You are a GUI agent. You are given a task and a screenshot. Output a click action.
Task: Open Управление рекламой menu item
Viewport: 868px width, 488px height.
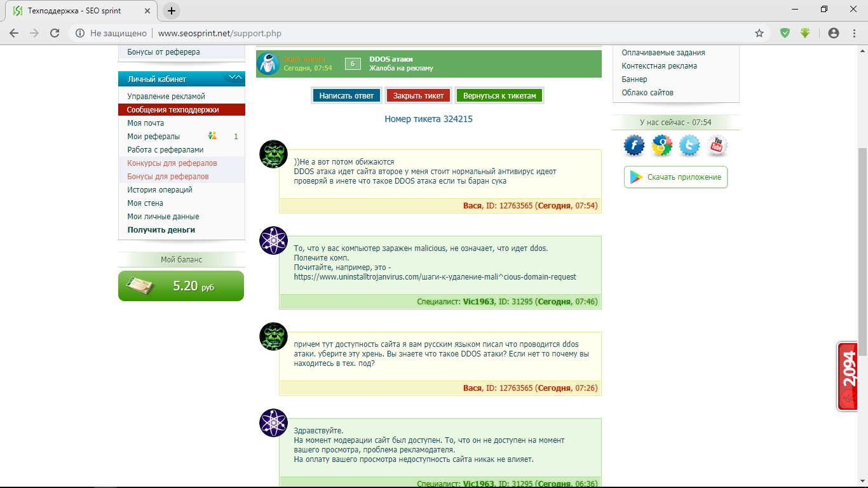166,97
